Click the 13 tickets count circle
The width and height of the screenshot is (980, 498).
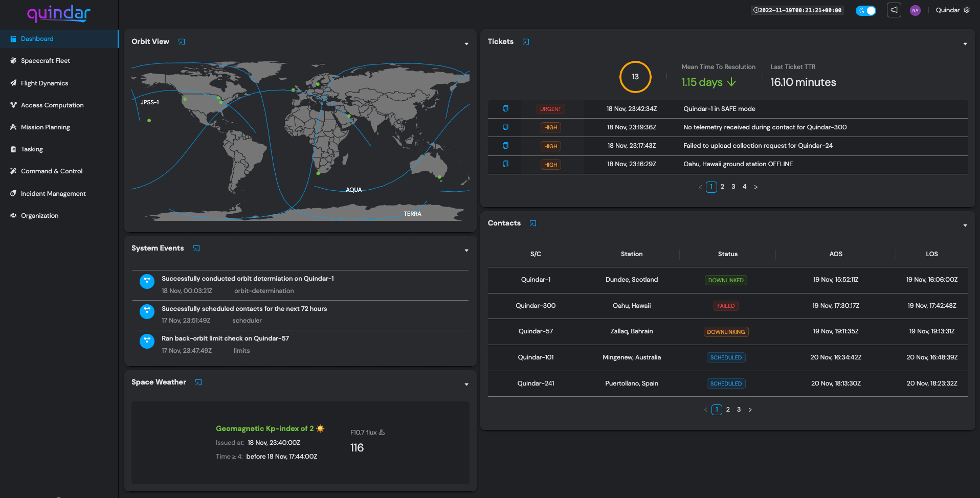635,77
